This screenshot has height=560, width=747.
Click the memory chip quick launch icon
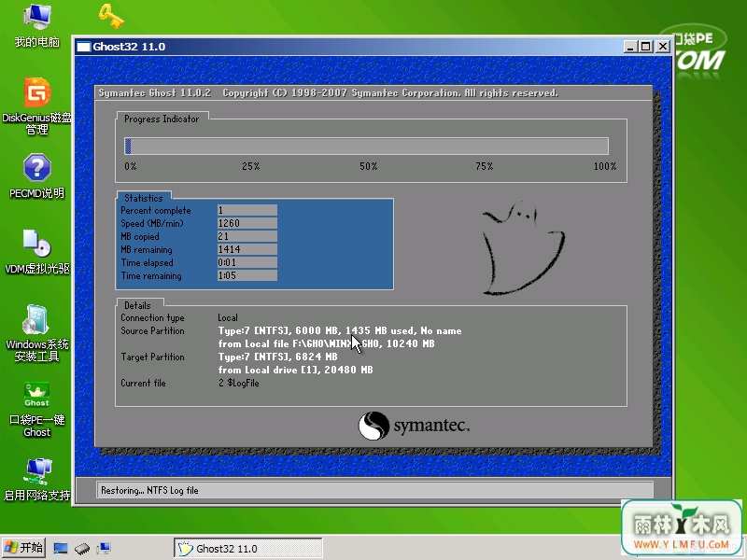82,548
